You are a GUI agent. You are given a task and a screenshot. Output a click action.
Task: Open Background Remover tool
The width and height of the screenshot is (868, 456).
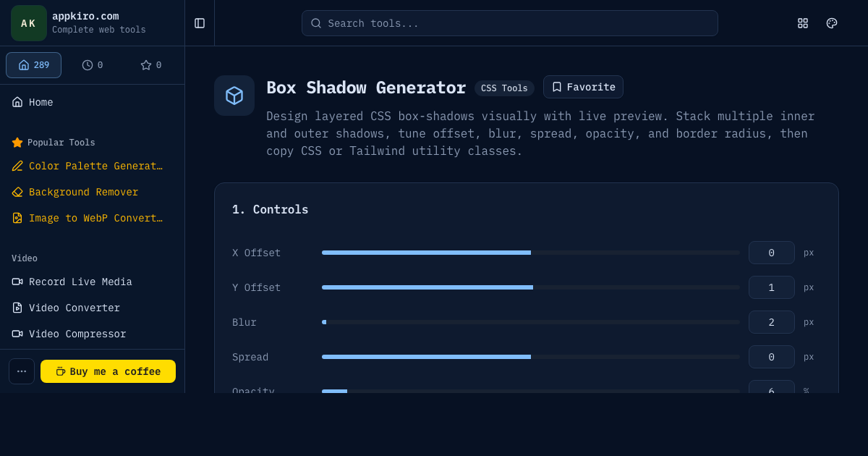93,192
